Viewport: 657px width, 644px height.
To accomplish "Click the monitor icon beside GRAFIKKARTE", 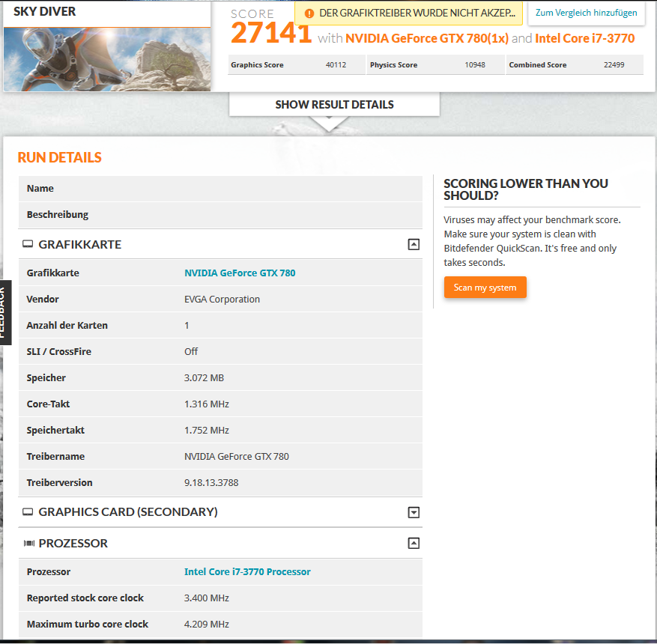I will pos(28,244).
